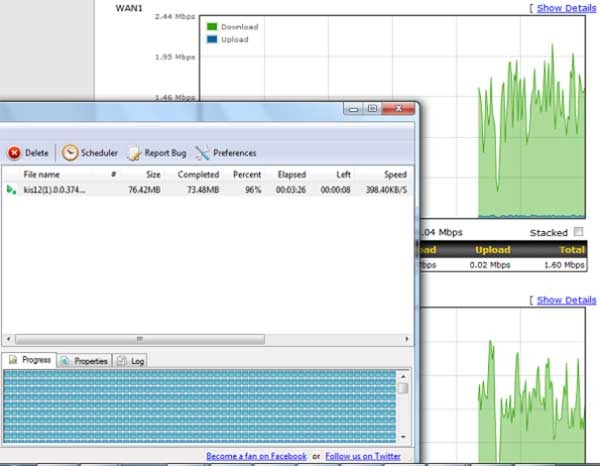Click down arrow of progress panel scrollbar

(403, 437)
